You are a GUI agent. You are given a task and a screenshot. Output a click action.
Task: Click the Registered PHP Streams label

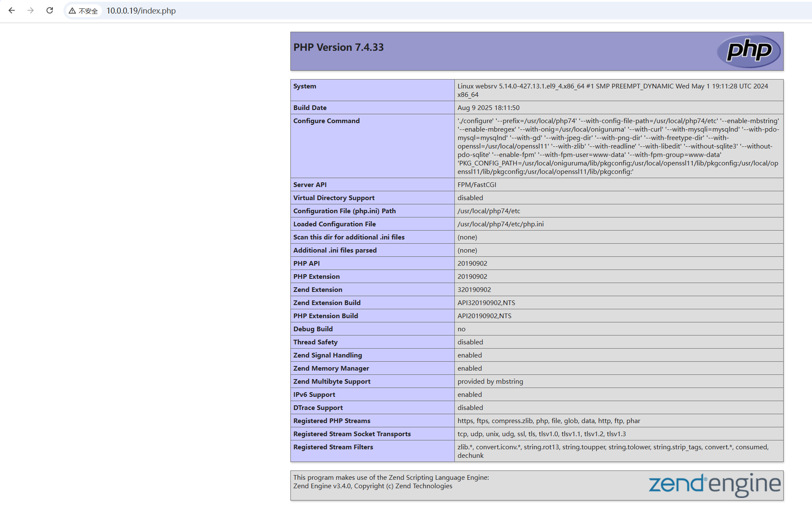click(x=332, y=421)
